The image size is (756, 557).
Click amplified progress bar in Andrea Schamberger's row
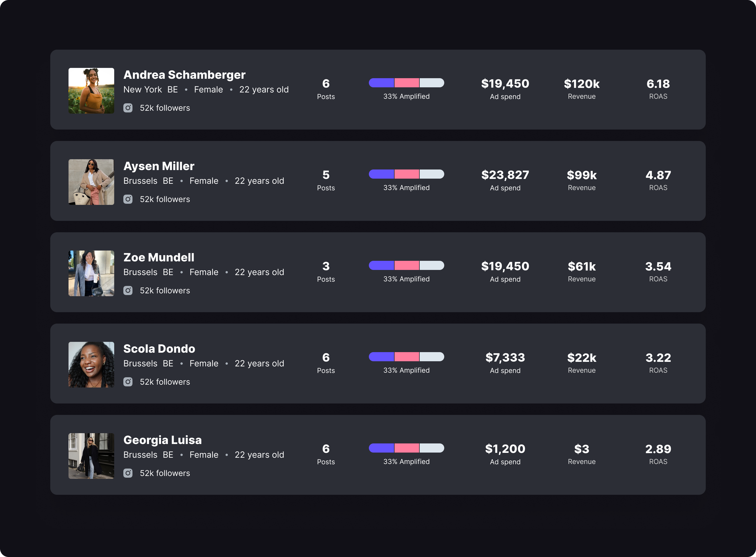[x=407, y=83]
